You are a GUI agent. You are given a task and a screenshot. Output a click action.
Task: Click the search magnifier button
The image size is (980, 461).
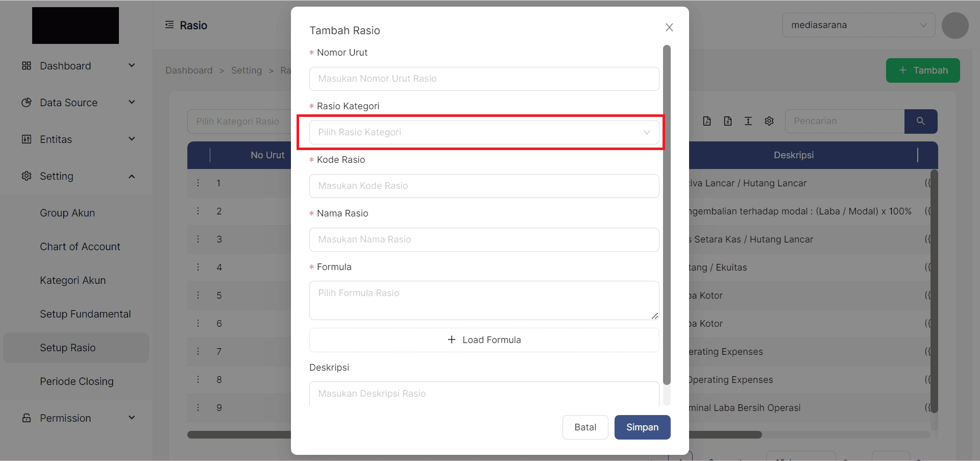(921, 121)
